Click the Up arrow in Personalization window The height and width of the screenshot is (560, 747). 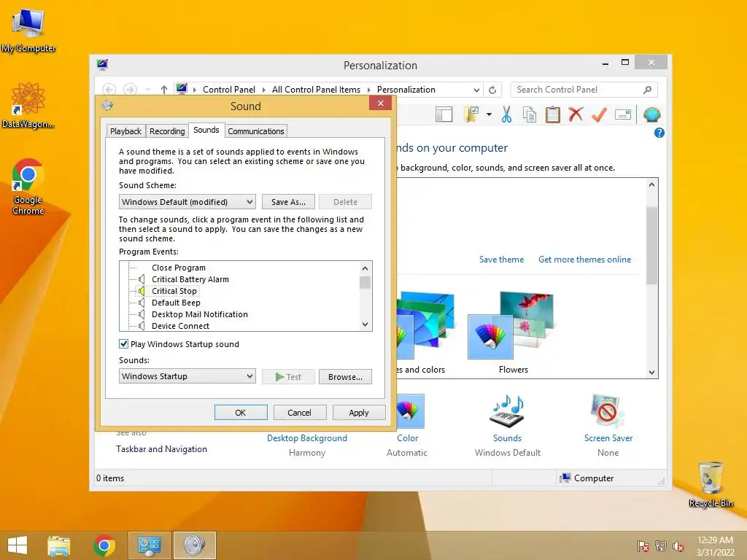tap(164, 90)
